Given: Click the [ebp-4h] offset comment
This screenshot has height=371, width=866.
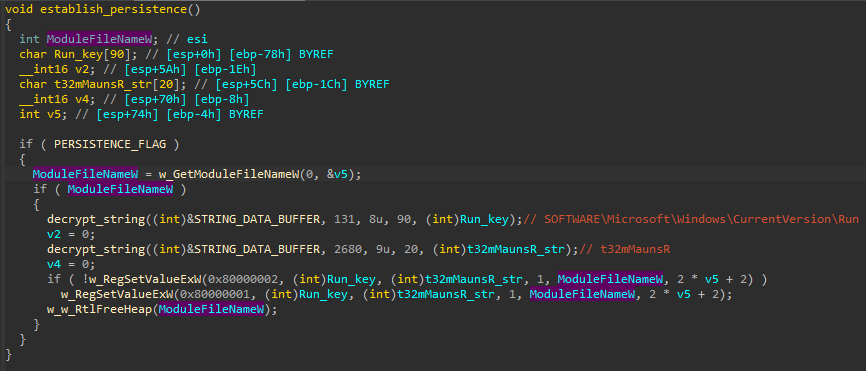Looking at the screenshot, I should coord(194,114).
